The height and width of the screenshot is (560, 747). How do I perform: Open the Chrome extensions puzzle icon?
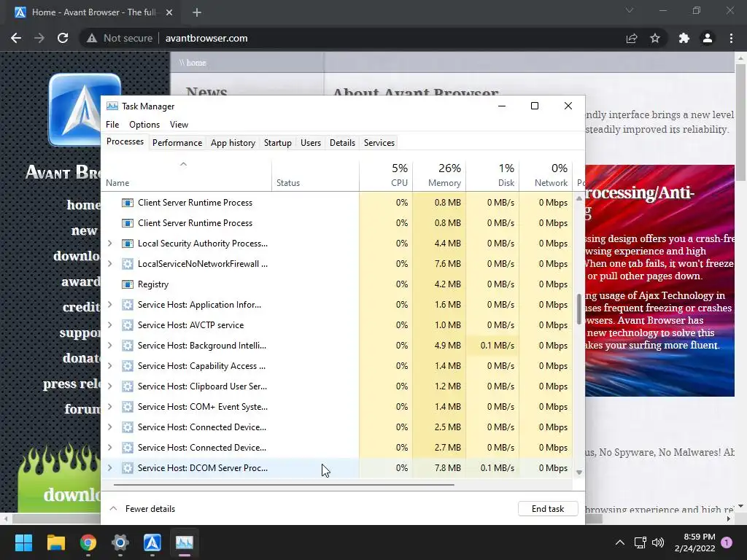(x=684, y=38)
